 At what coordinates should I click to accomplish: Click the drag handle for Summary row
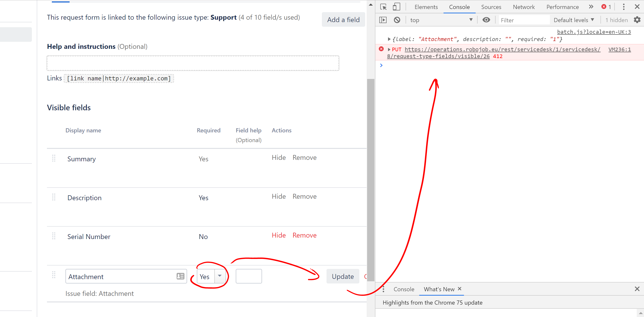tap(54, 158)
